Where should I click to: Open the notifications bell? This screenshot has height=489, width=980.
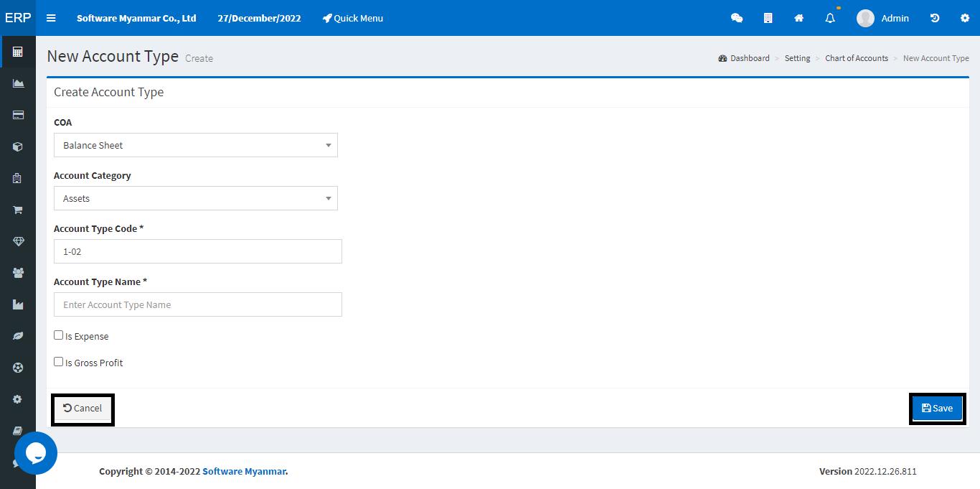point(830,18)
